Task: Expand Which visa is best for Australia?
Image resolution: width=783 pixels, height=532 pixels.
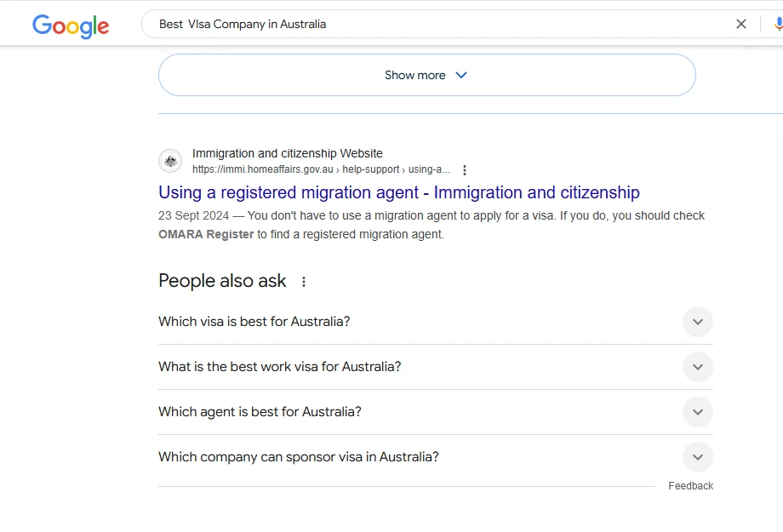Action: [436, 322]
